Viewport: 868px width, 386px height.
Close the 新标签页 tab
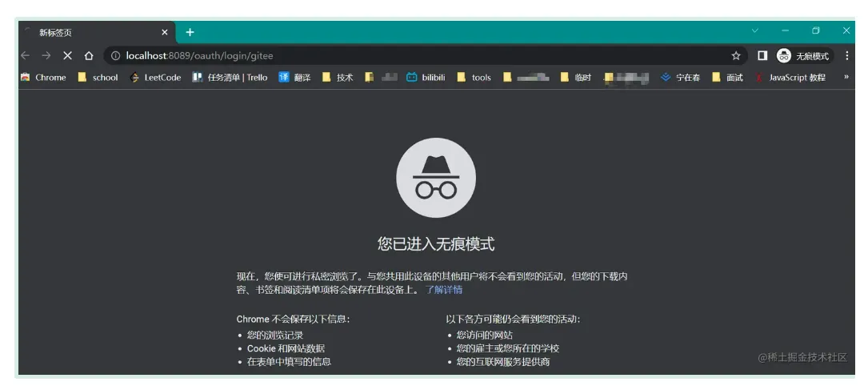165,32
